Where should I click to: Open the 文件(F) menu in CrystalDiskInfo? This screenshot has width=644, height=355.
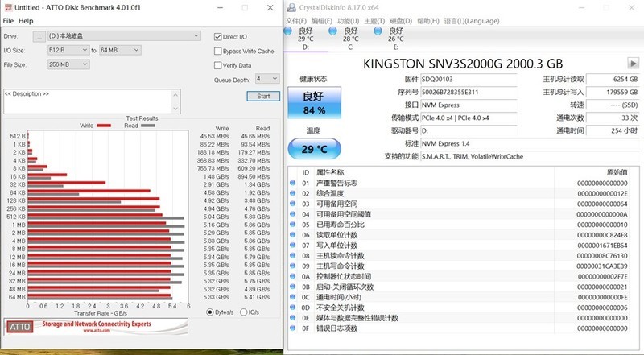pyautogui.click(x=296, y=21)
